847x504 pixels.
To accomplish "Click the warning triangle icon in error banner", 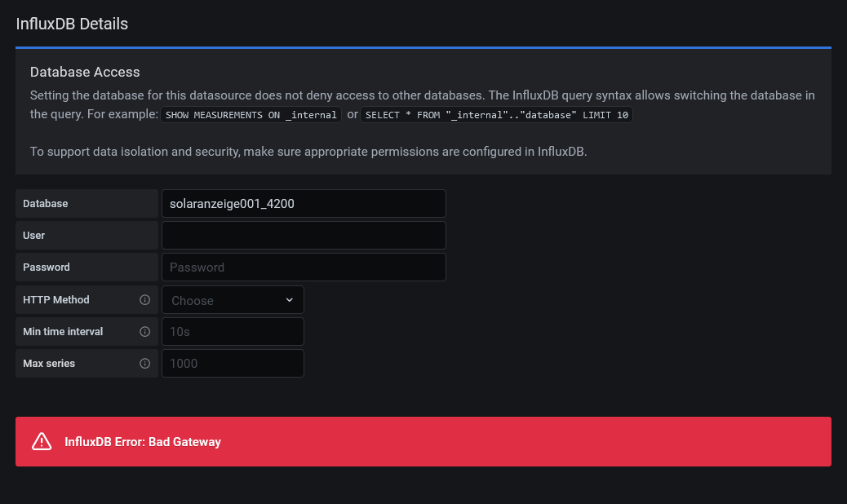I will click(42, 442).
